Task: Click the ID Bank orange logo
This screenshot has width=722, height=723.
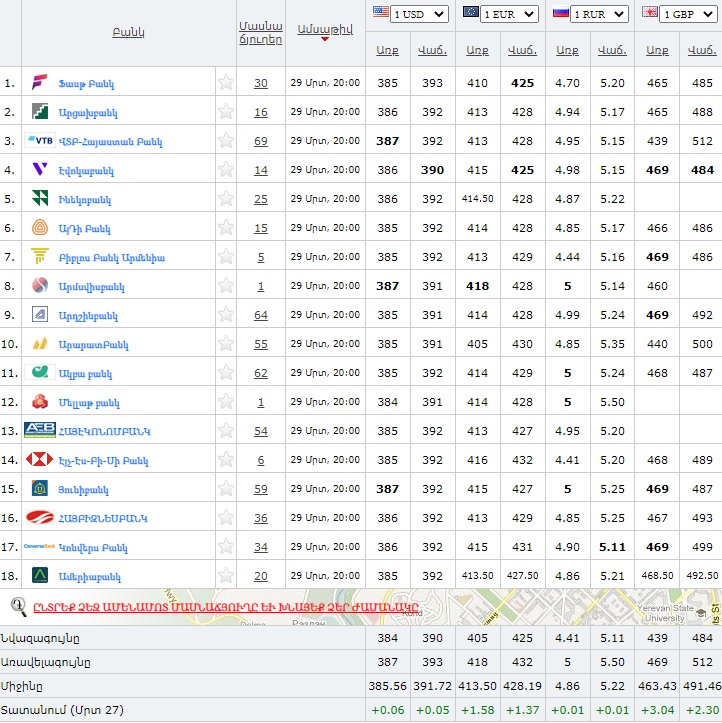Action: coord(40,227)
